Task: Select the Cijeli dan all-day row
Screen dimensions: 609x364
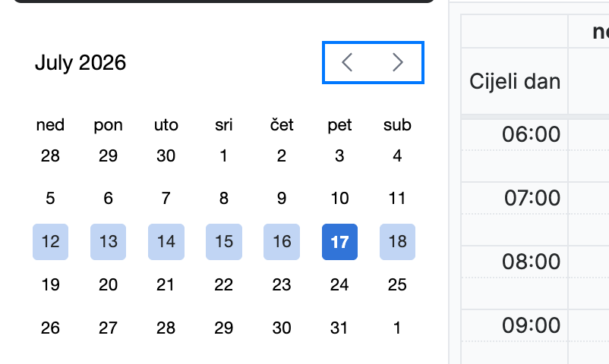Action: pos(535,81)
